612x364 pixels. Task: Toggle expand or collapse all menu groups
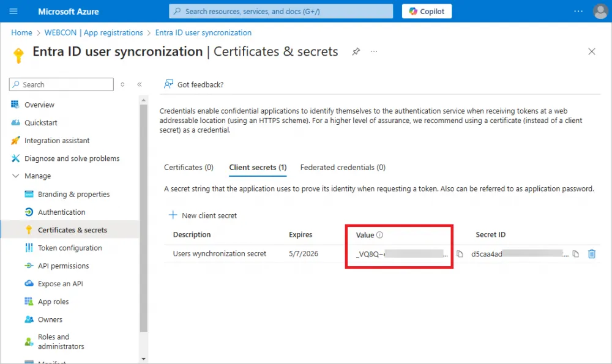pos(122,84)
